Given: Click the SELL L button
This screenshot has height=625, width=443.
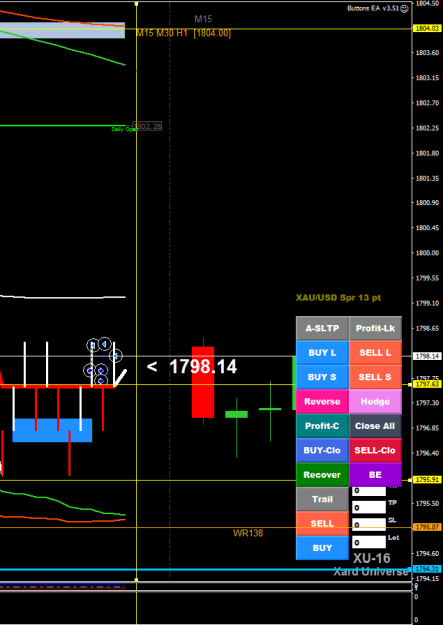Looking at the screenshot, I should pos(375,353).
